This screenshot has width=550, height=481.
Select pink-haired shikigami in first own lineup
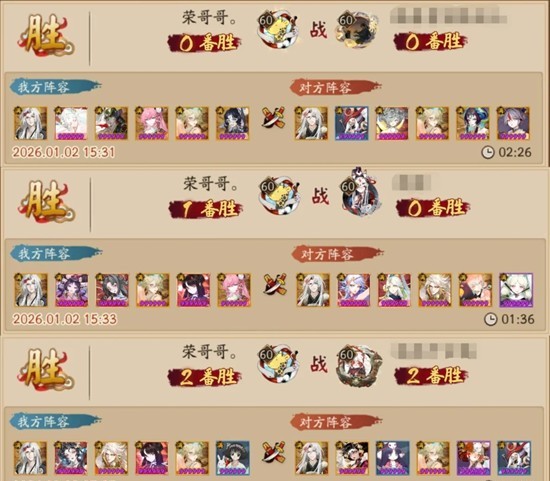151,123
